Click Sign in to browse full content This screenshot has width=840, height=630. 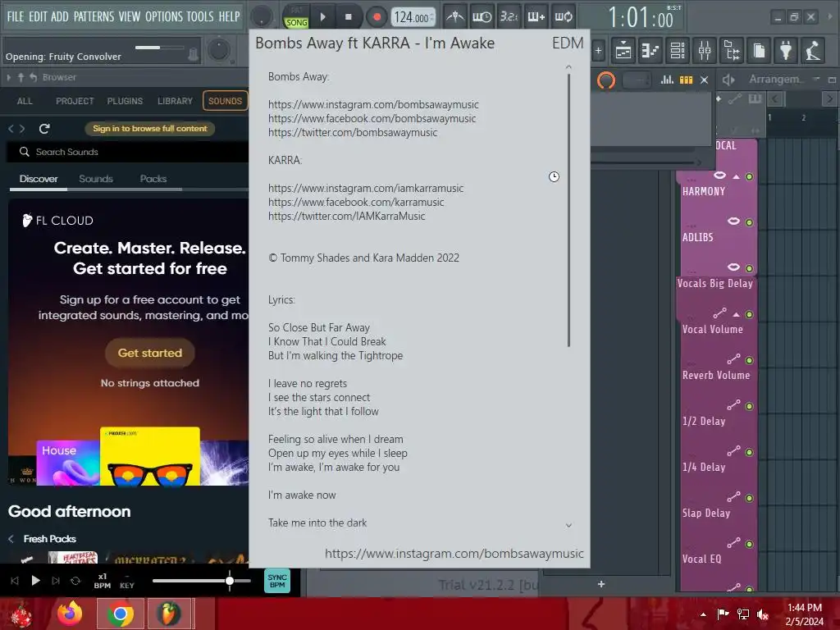pyautogui.click(x=149, y=129)
